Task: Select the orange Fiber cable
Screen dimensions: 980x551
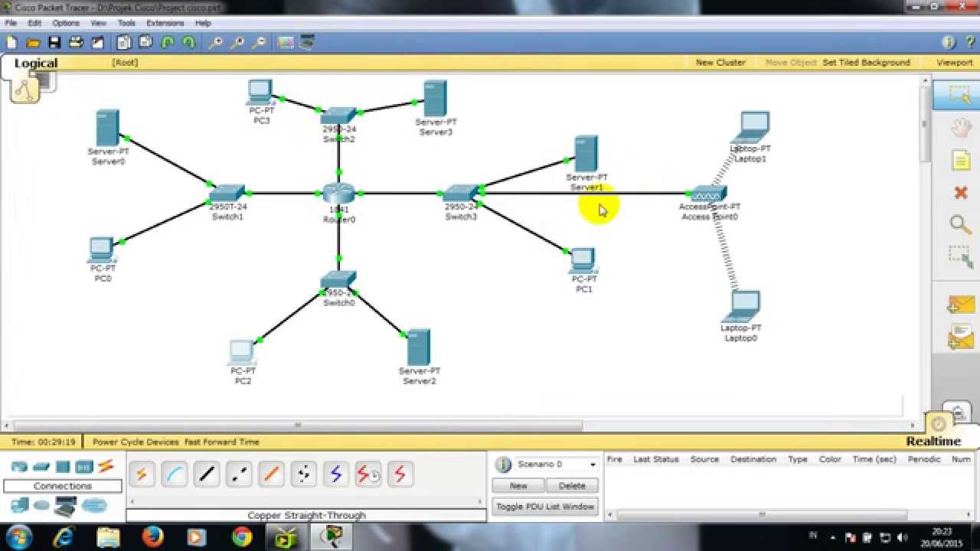Action: (x=271, y=474)
